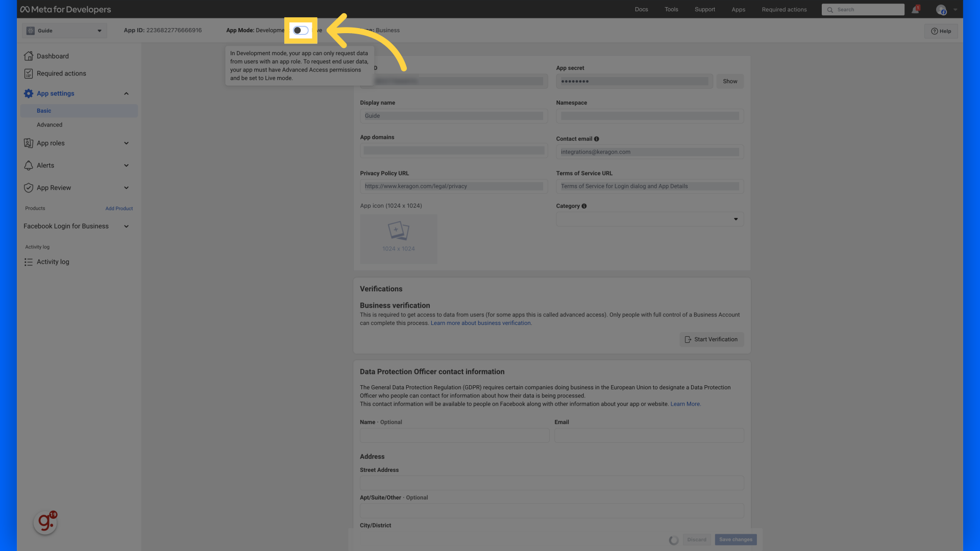
Task: Open Required actions in top bar
Action: point(784,10)
